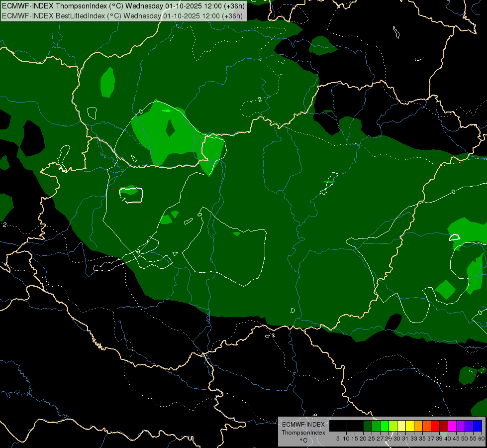Viewport: 487px width, 448px height.
Task: Click the °C unit label in legend
Action: pos(303,441)
